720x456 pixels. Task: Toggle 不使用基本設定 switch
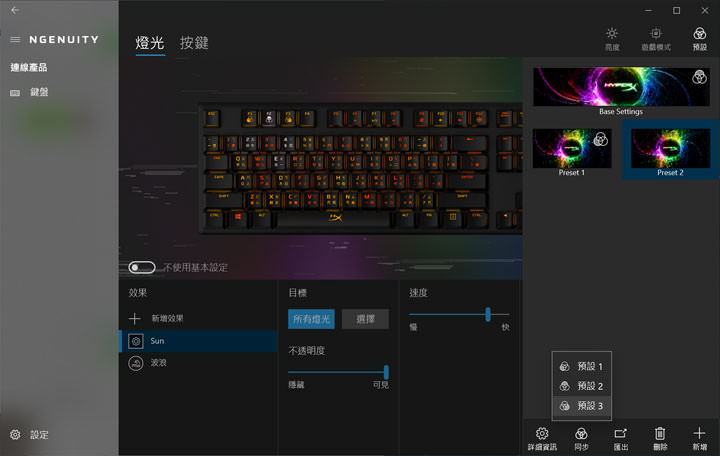tap(142, 267)
